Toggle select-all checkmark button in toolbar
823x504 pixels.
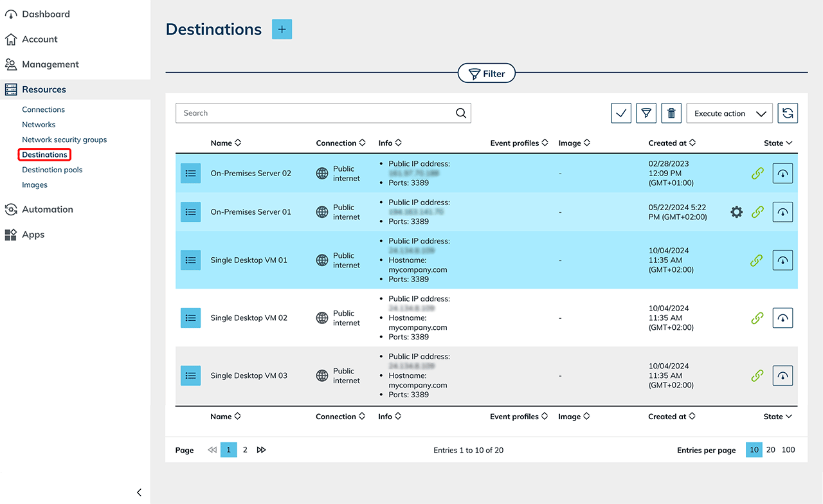pyautogui.click(x=621, y=113)
